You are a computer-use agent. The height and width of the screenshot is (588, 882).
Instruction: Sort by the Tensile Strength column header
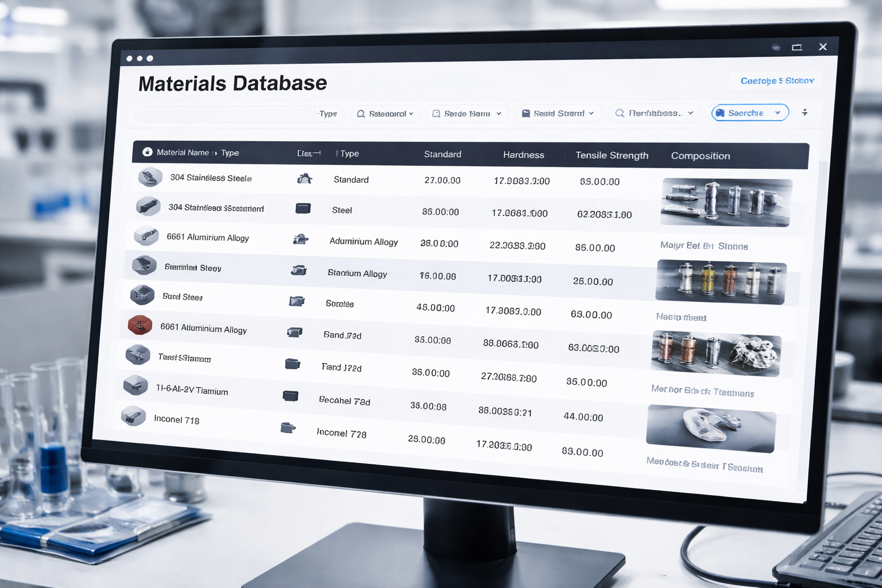pyautogui.click(x=612, y=156)
